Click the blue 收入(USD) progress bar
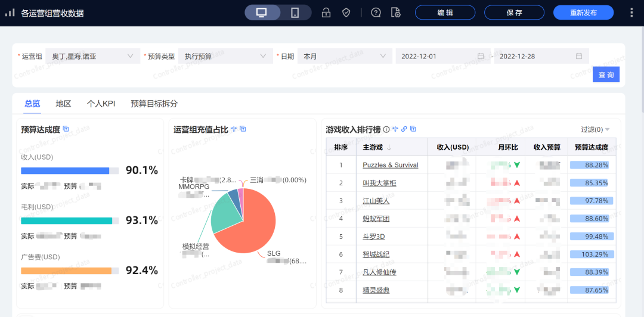 (x=70, y=171)
